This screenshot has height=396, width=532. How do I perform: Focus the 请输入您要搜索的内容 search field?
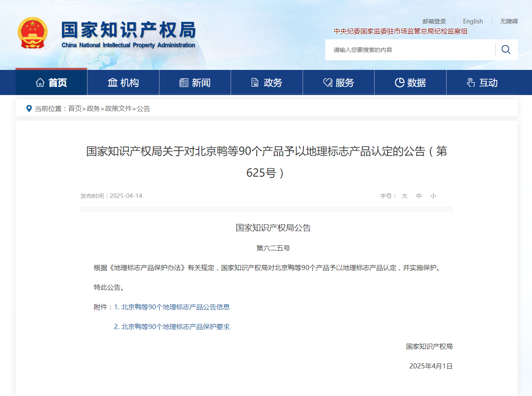(410, 50)
